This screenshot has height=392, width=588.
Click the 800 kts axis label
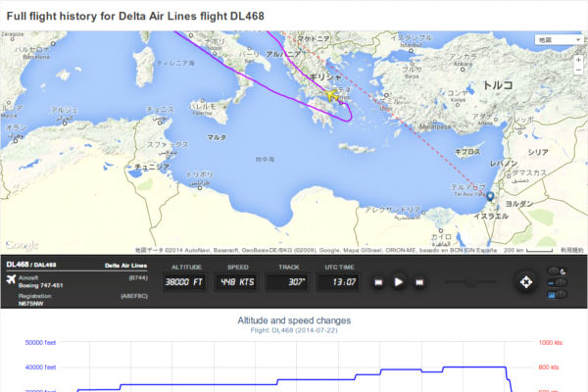[x=549, y=367]
